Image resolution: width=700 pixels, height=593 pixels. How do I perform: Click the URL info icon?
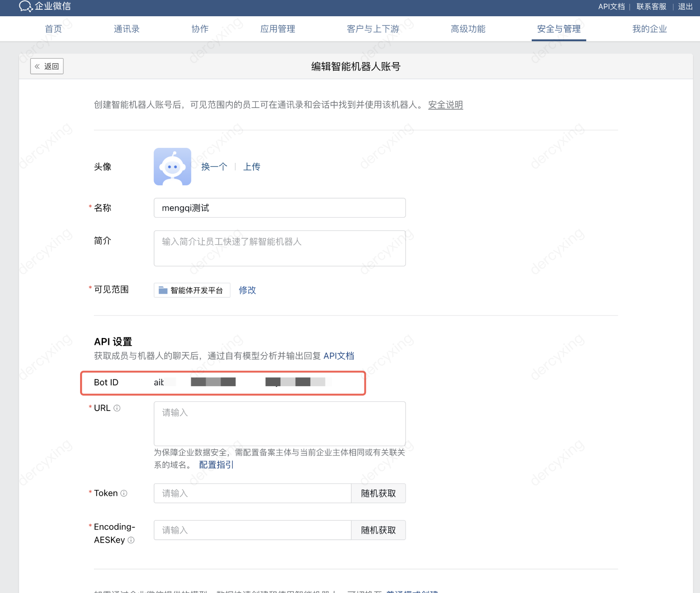117,408
